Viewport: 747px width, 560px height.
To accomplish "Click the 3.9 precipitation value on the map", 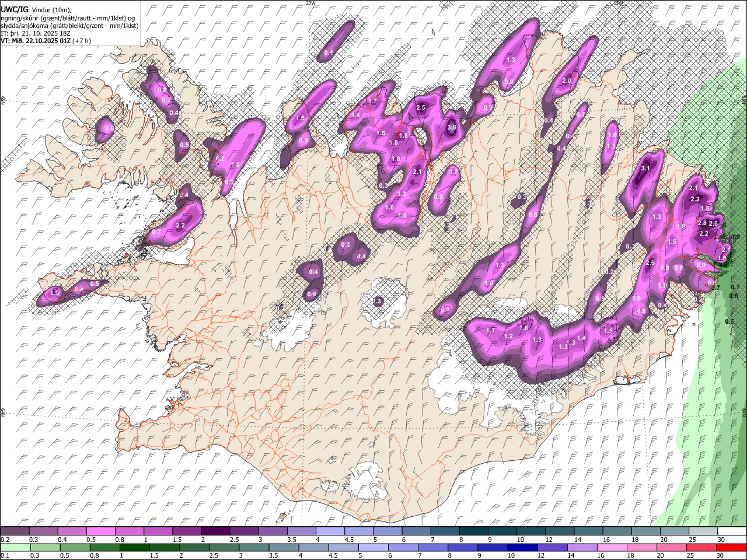I will (x=451, y=128).
